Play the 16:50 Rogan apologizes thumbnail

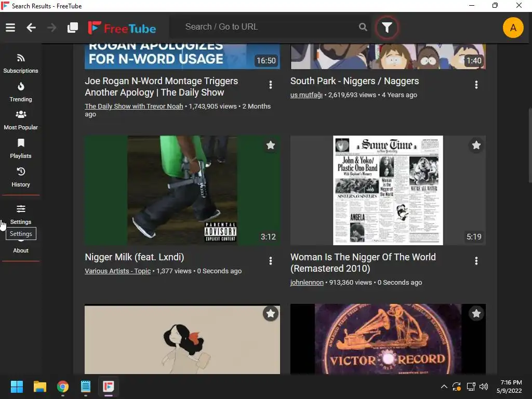(182, 56)
